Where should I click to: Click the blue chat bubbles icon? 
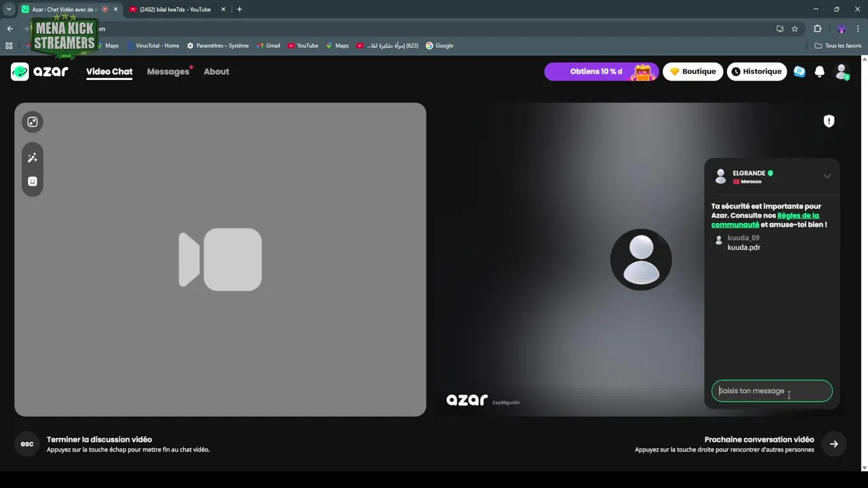(800, 71)
